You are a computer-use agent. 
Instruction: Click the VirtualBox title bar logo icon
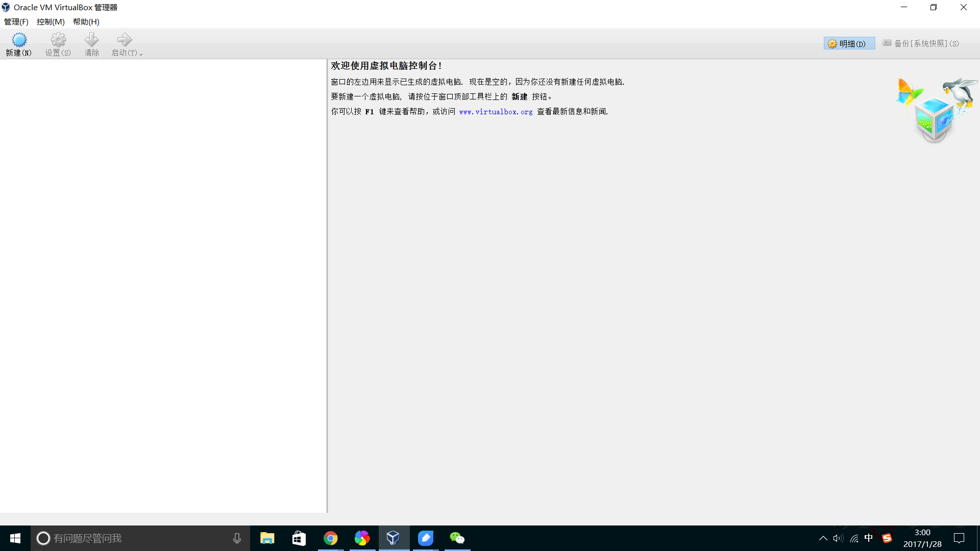[x=6, y=7]
